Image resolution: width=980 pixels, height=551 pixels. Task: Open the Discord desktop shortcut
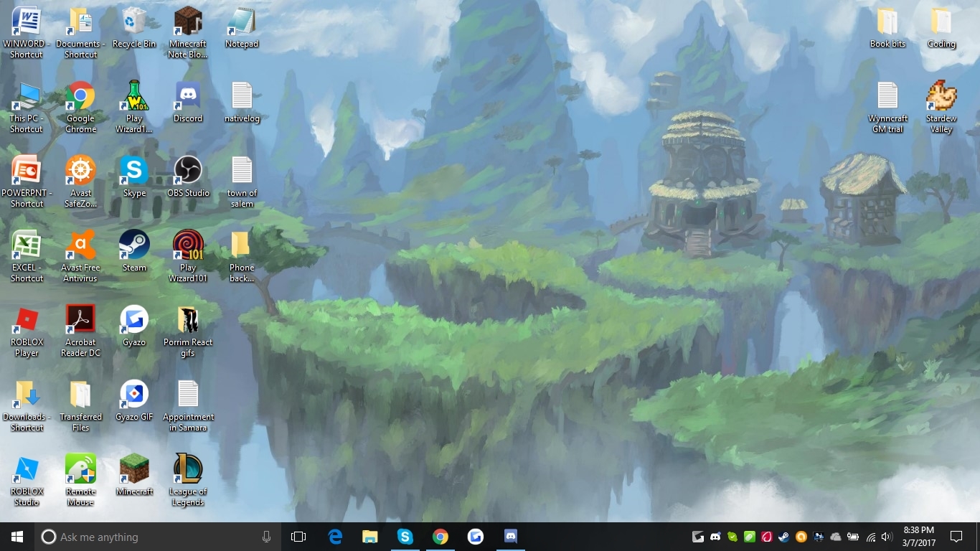[187, 95]
